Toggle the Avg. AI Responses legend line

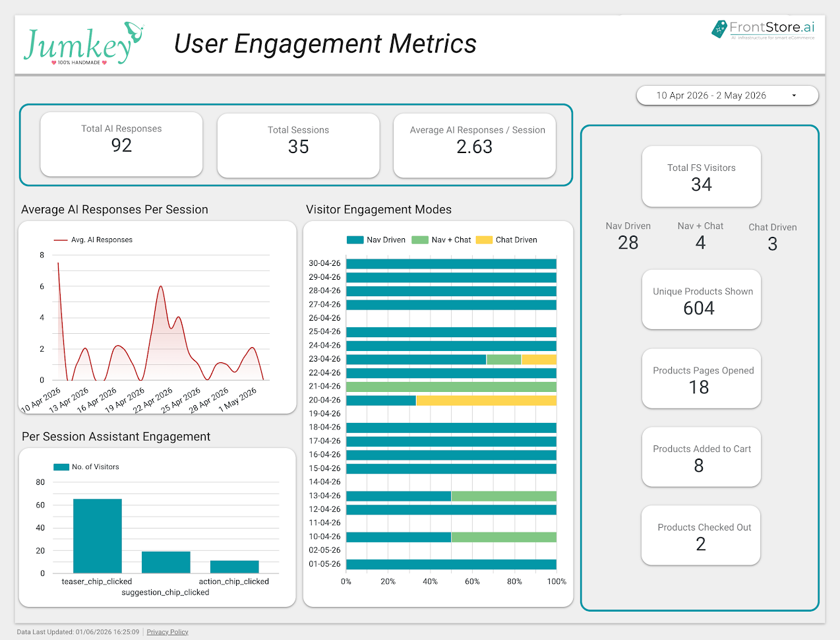click(x=61, y=240)
